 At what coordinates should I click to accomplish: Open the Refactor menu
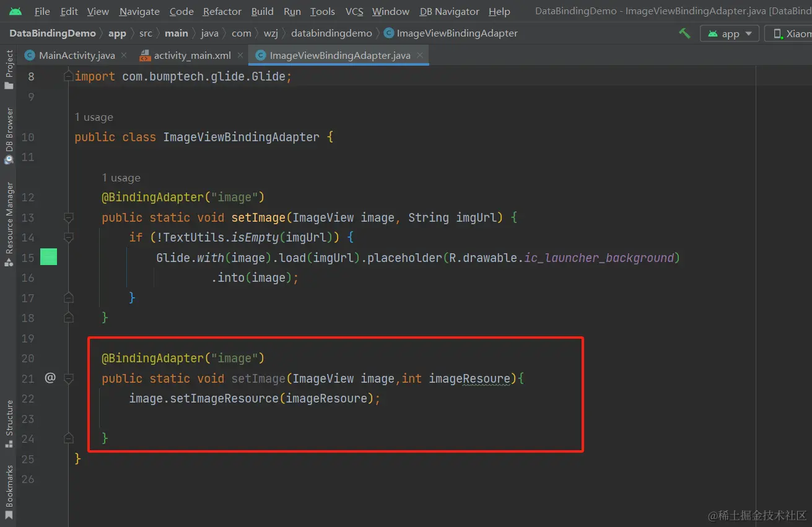pos(222,11)
